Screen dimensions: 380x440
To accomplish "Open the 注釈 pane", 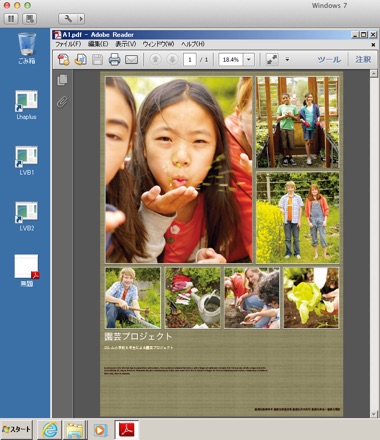I will click(x=363, y=60).
